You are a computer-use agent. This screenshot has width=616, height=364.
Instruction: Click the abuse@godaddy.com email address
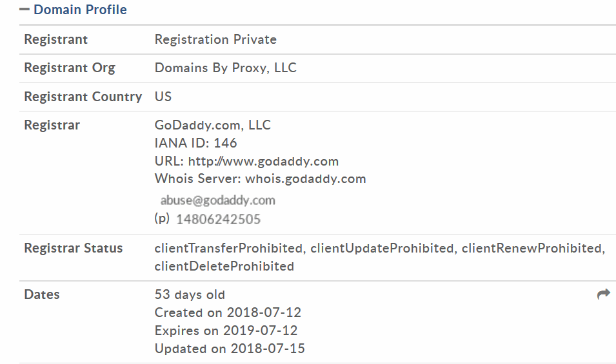pyautogui.click(x=217, y=200)
